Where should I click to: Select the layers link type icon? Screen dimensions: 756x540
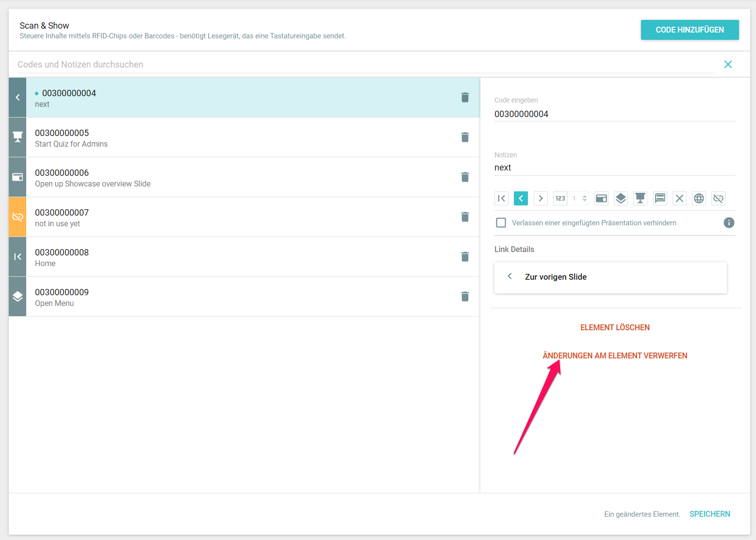point(621,198)
